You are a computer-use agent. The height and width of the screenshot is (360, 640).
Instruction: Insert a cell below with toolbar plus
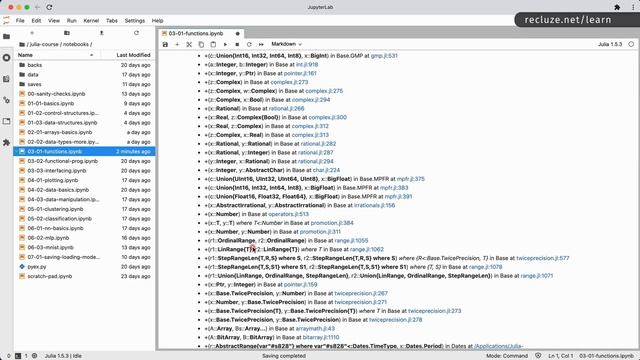(x=177, y=44)
